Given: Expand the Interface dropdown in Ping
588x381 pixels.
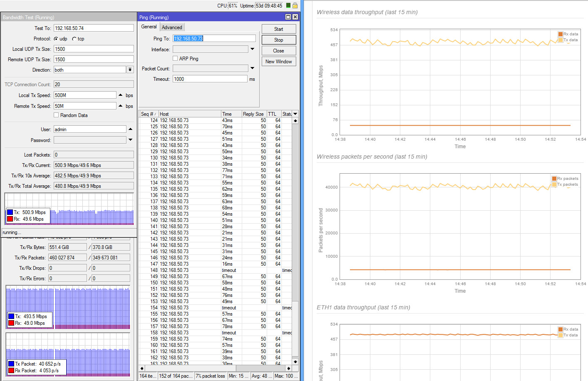Looking at the screenshot, I should tap(252, 49).
